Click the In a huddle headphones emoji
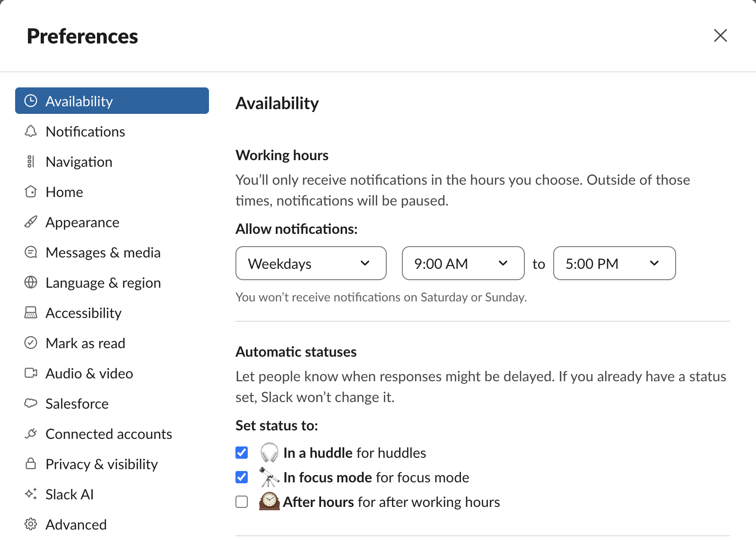This screenshot has width=756, height=540. [269, 453]
